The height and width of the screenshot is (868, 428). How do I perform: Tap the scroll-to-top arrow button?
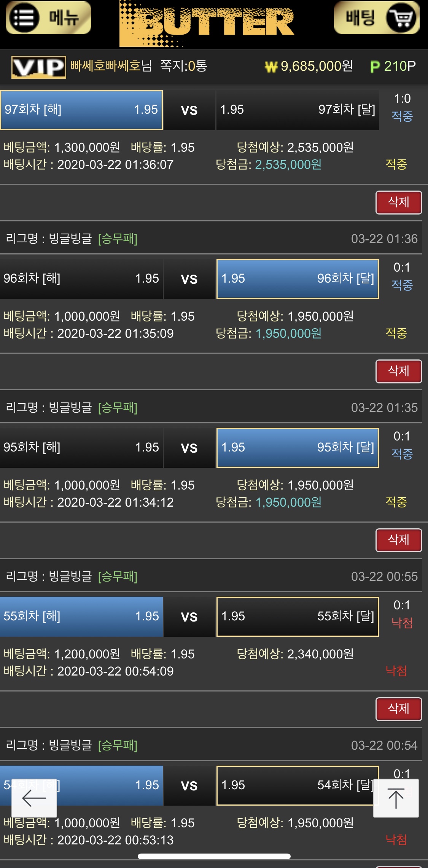pyautogui.click(x=396, y=798)
